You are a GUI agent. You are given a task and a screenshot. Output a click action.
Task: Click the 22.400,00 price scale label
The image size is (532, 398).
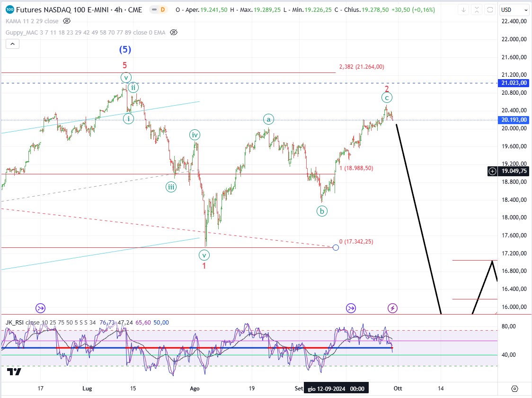pyautogui.click(x=514, y=21)
